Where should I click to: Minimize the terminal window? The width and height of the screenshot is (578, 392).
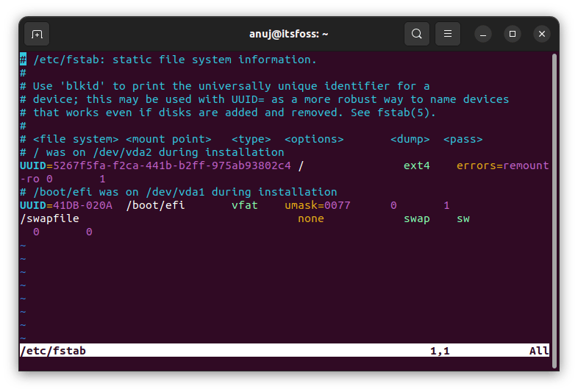(x=483, y=34)
